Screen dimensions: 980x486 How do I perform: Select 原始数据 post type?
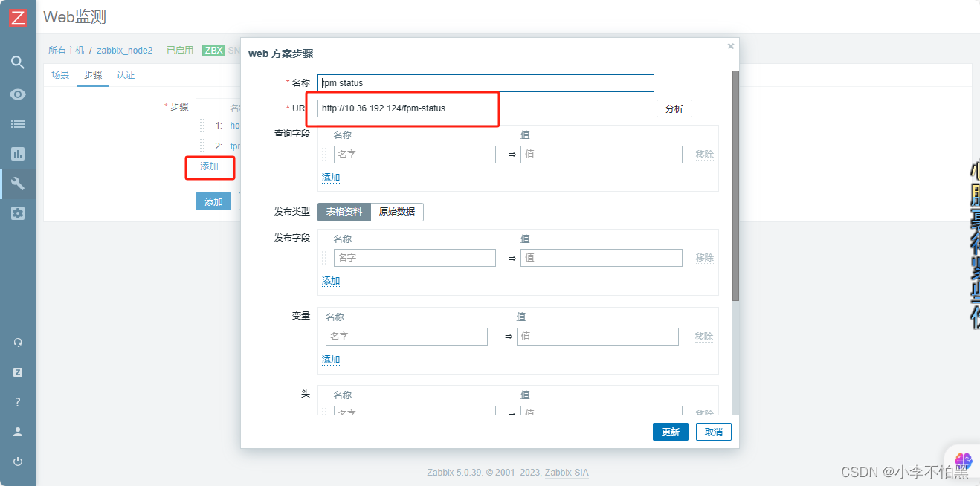397,212
